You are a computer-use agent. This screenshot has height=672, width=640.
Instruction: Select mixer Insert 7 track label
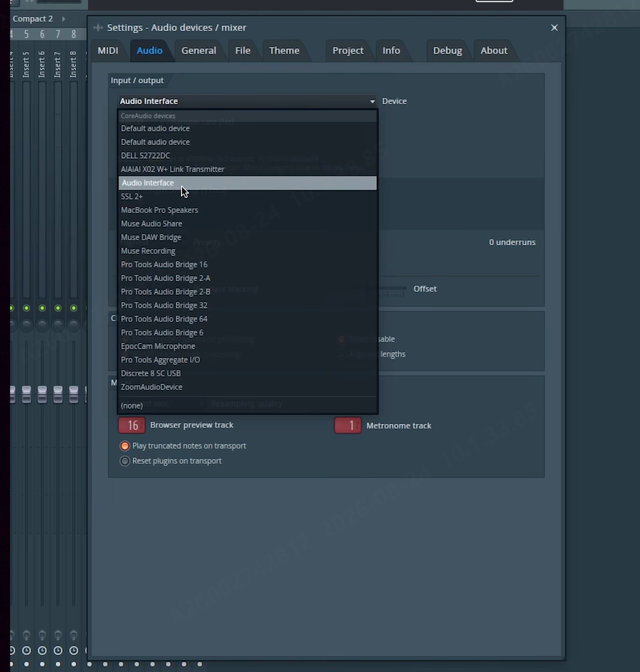point(58,64)
